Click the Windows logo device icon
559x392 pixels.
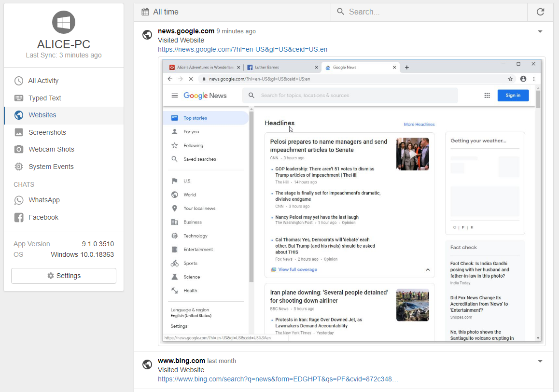(63, 22)
